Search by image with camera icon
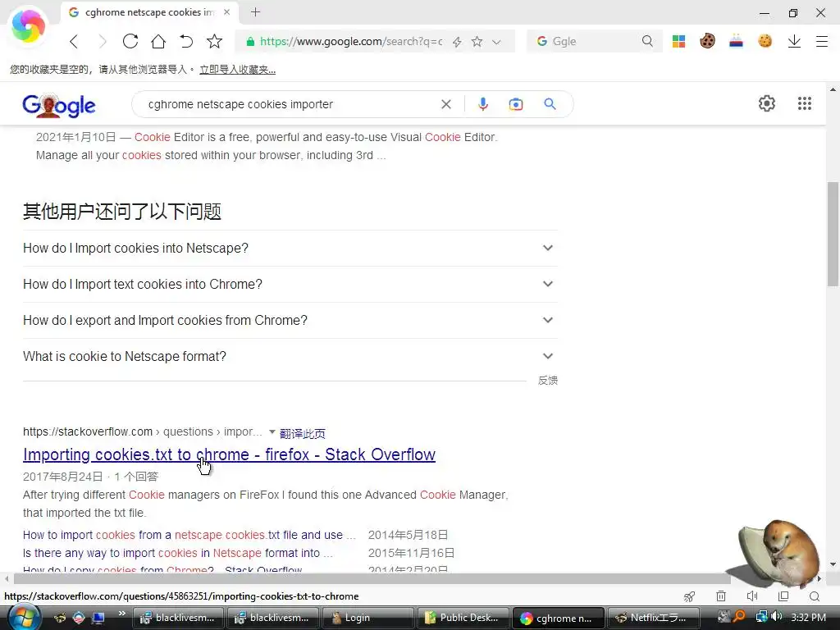Viewport: 840px width, 630px height. [x=515, y=104]
